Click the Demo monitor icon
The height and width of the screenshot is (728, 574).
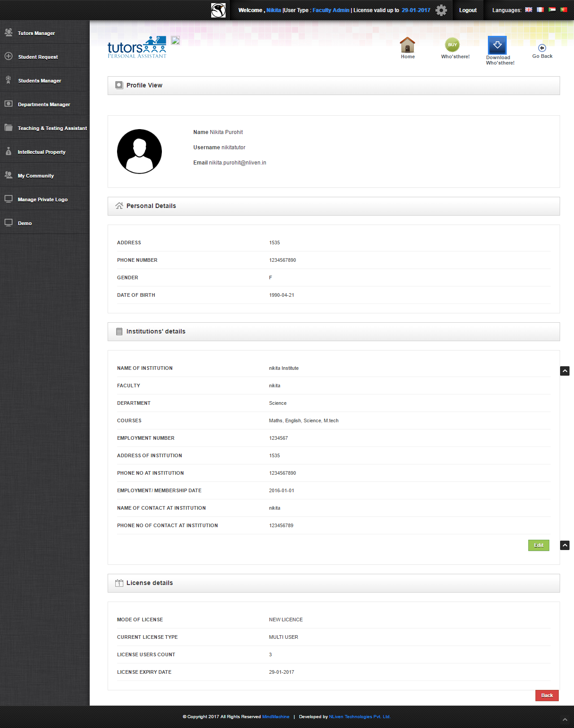click(9, 222)
